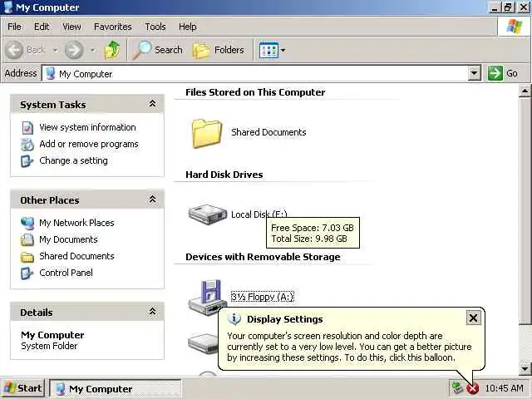This screenshot has width=532, height=399.
Task: Click the View system information icon
Action: coord(27,127)
